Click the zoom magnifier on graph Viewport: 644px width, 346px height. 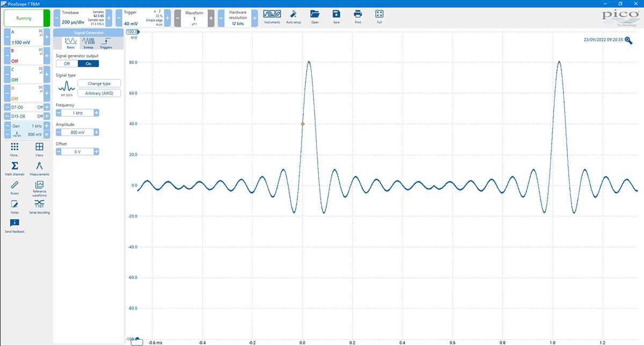tap(628, 40)
